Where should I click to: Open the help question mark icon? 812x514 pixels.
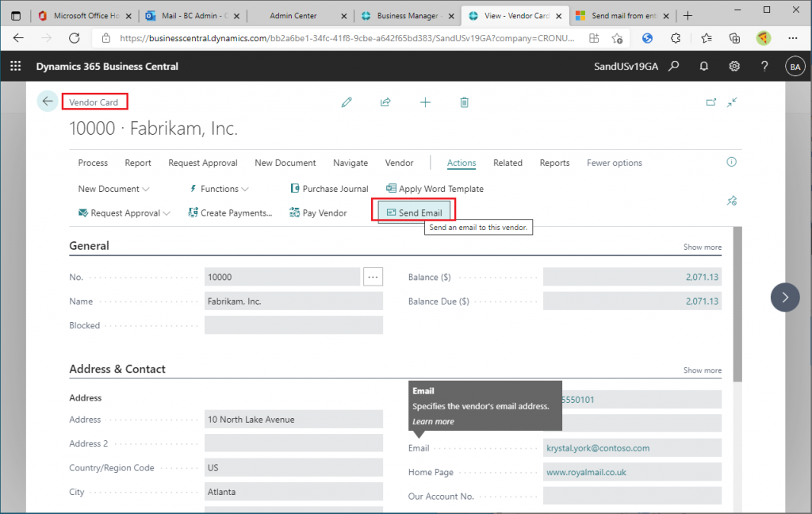point(764,66)
